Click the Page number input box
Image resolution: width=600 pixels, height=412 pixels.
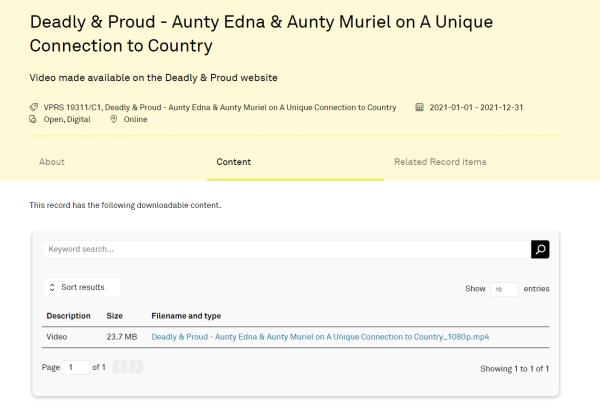[76, 367]
